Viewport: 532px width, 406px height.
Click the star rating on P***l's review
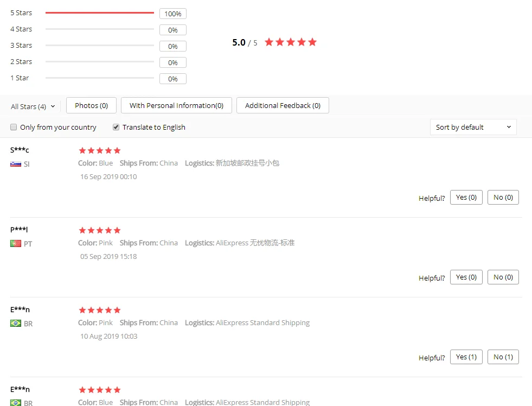point(100,231)
